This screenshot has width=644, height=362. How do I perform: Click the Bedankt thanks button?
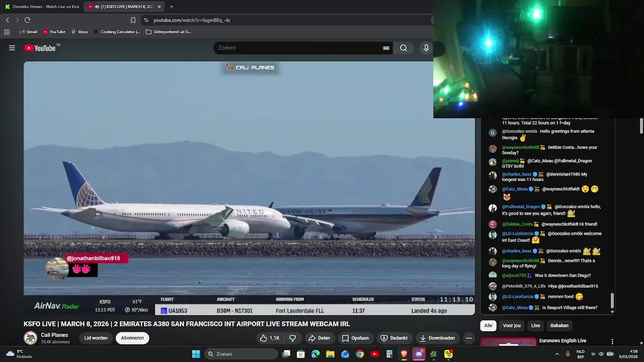click(x=394, y=338)
